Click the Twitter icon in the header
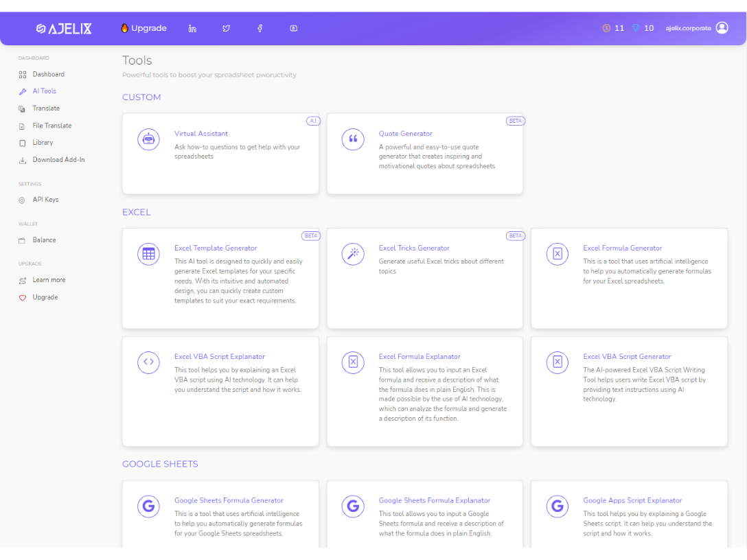Viewport: 747px width, 560px height. click(226, 28)
